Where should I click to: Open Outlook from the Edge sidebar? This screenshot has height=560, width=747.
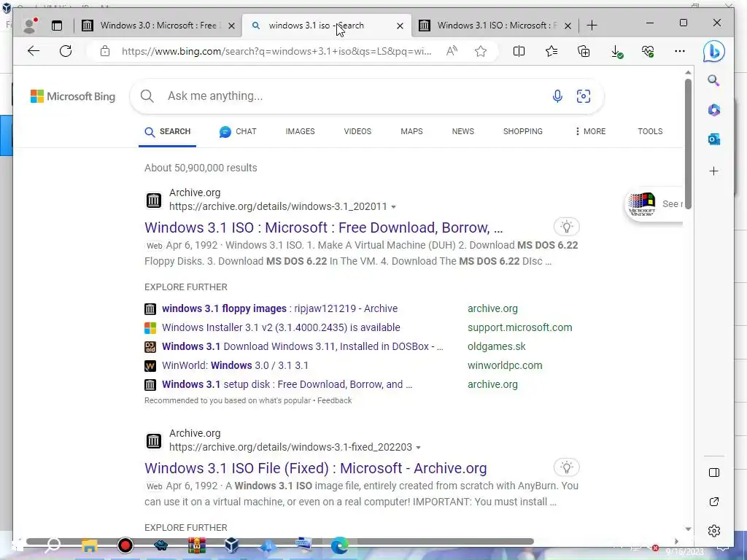click(713, 139)
